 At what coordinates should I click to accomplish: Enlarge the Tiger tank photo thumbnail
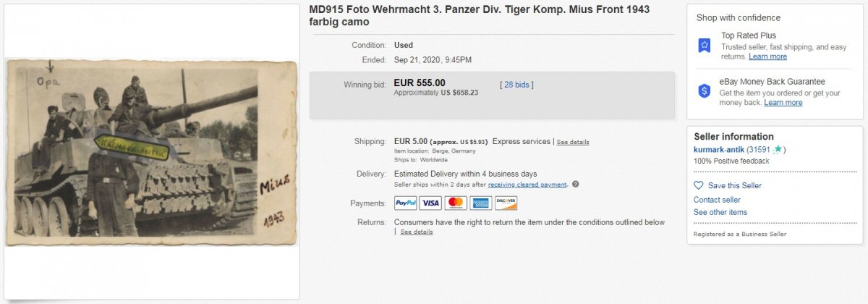pyautogui.click(x=151, y=152)
